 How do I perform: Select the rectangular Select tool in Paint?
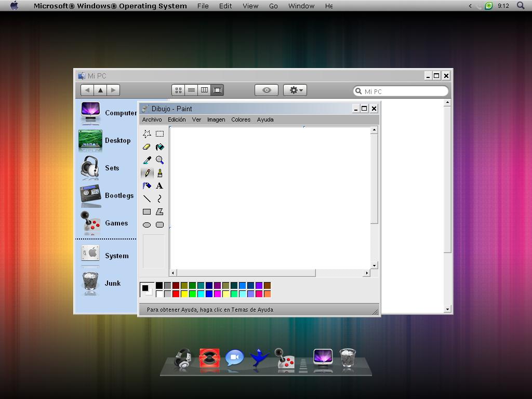pyautogui.click(x=159, y=134)
